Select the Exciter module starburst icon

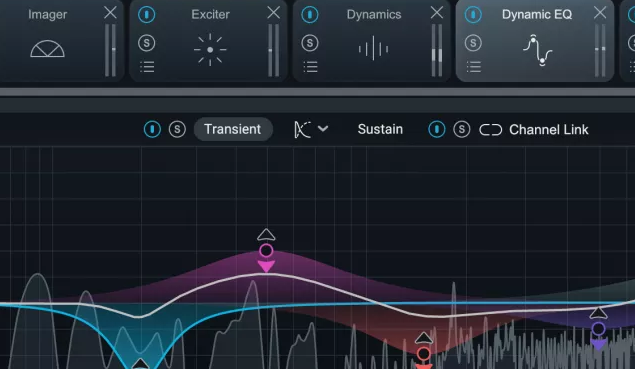(210, 50)
